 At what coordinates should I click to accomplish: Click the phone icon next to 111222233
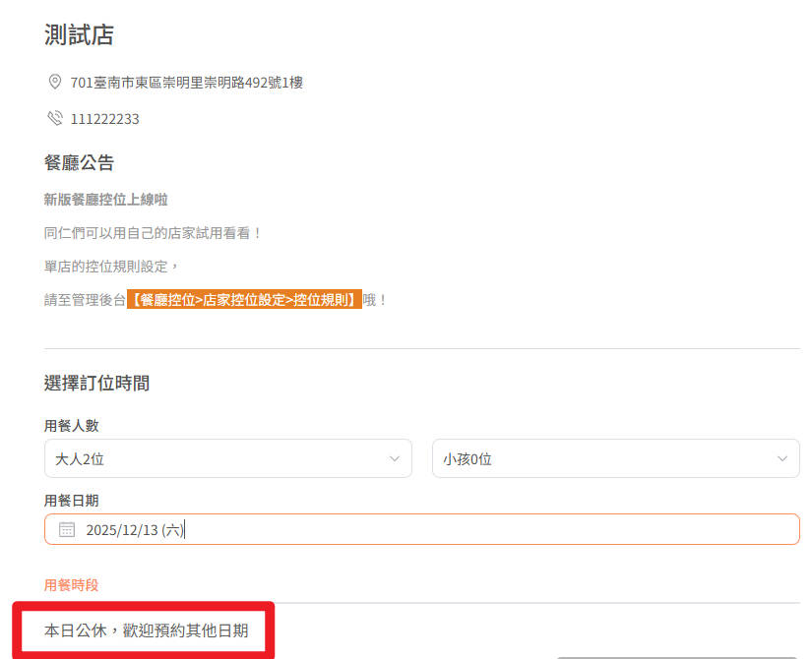pyautogui.click(x=55, y=119)
